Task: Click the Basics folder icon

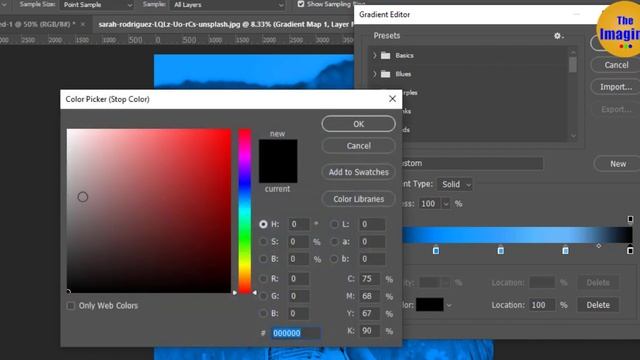Action: 385,55
